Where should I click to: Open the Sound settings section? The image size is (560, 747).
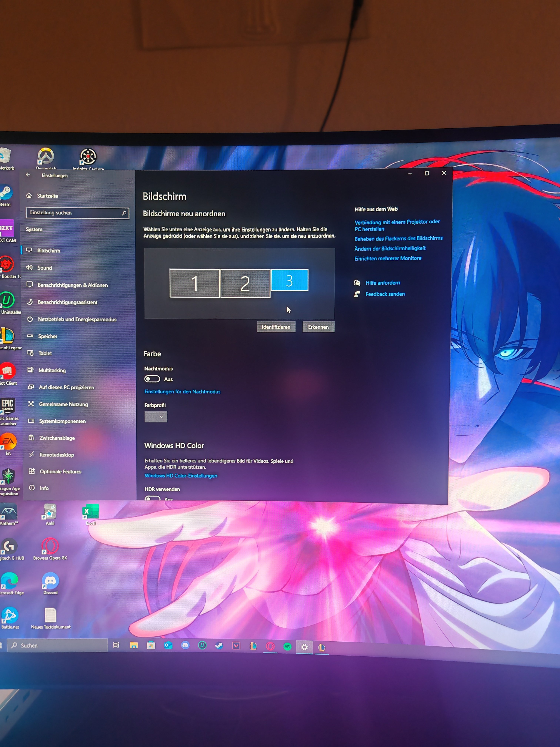45,268
